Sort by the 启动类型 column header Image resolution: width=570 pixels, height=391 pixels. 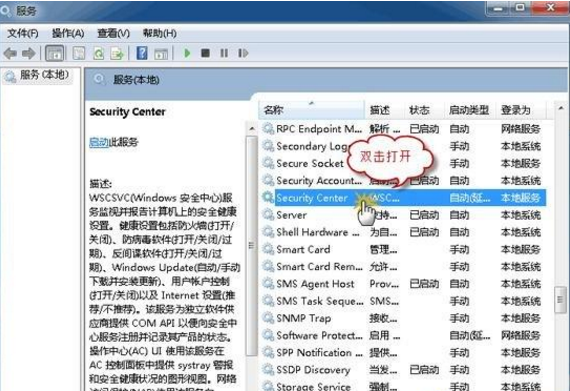pos(470,110)
